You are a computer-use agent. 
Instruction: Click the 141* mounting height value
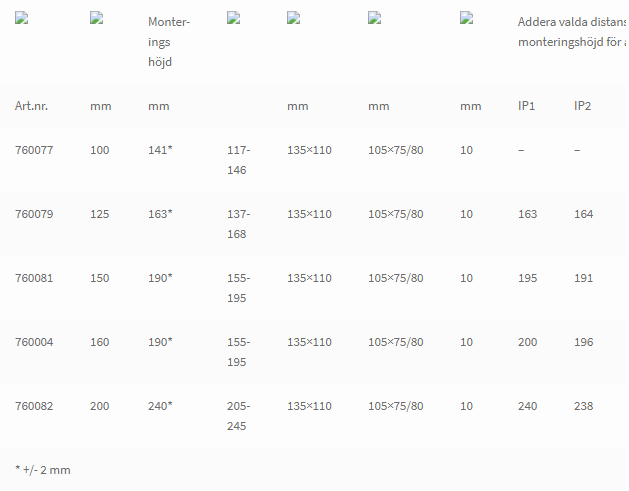point(160,150)
